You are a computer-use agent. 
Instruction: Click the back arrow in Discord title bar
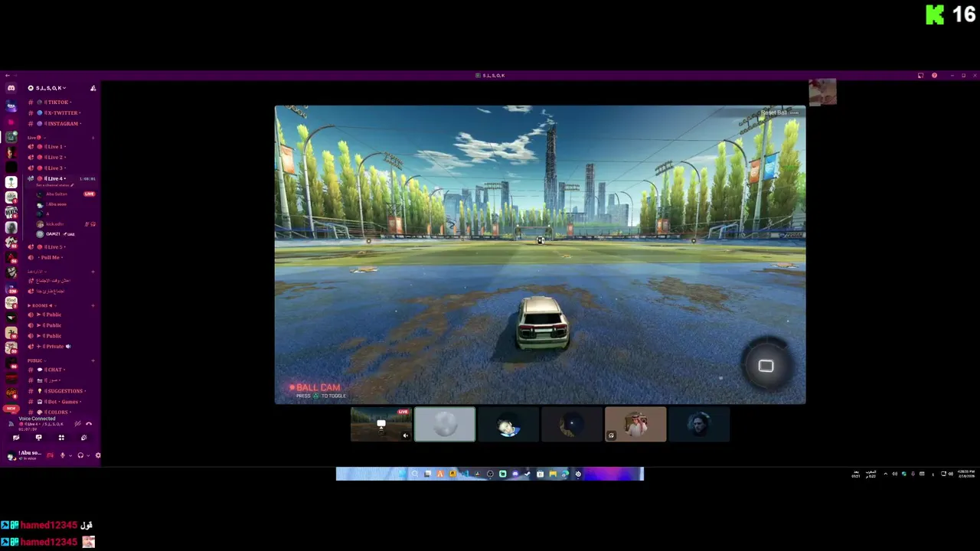[7, 75]
